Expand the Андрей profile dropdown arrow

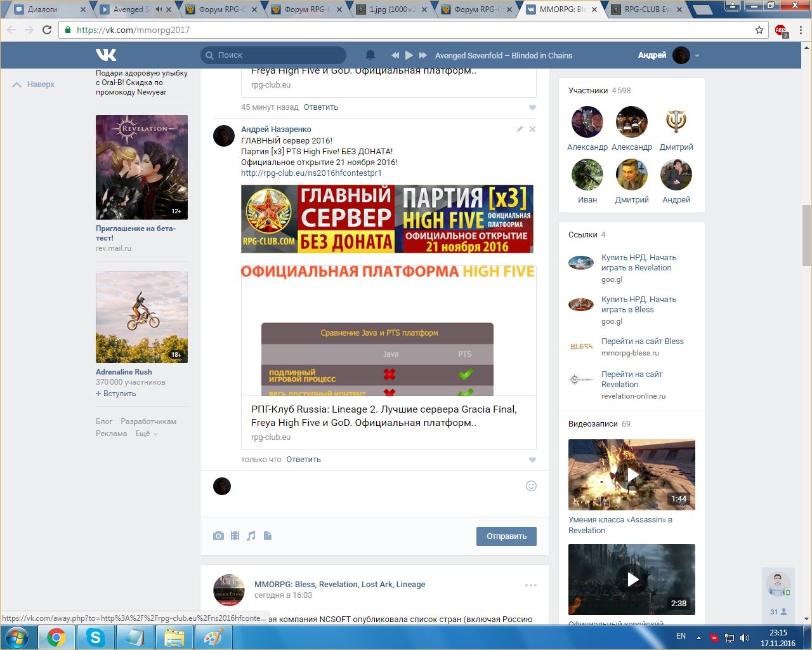pos(697,56)
